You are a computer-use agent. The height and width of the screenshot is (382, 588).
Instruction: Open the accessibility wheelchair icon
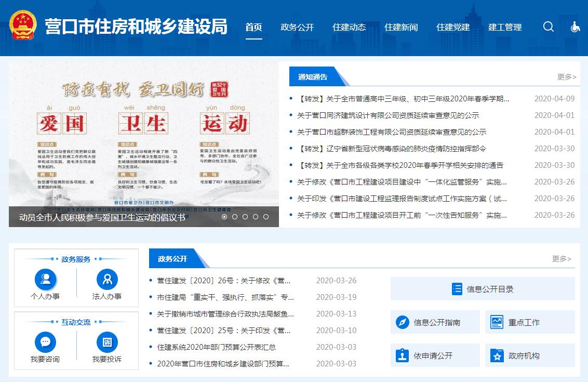coord(575,27)
